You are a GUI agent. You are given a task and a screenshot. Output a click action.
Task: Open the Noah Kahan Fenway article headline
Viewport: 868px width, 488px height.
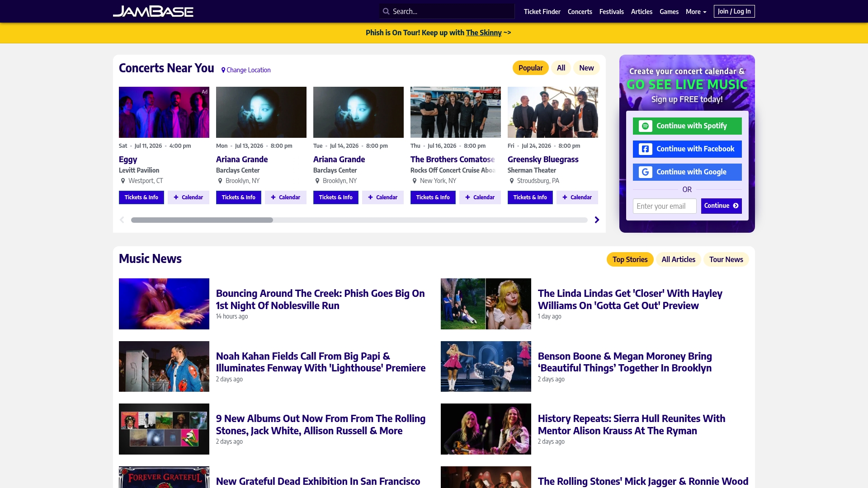pyautogui.click(x=321, y=362)
